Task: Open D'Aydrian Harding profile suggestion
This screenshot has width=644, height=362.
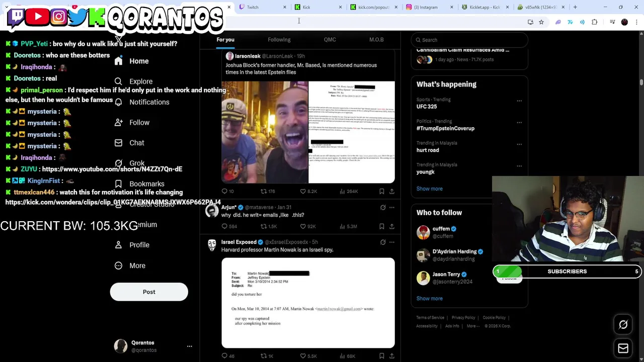Action: 449,255
